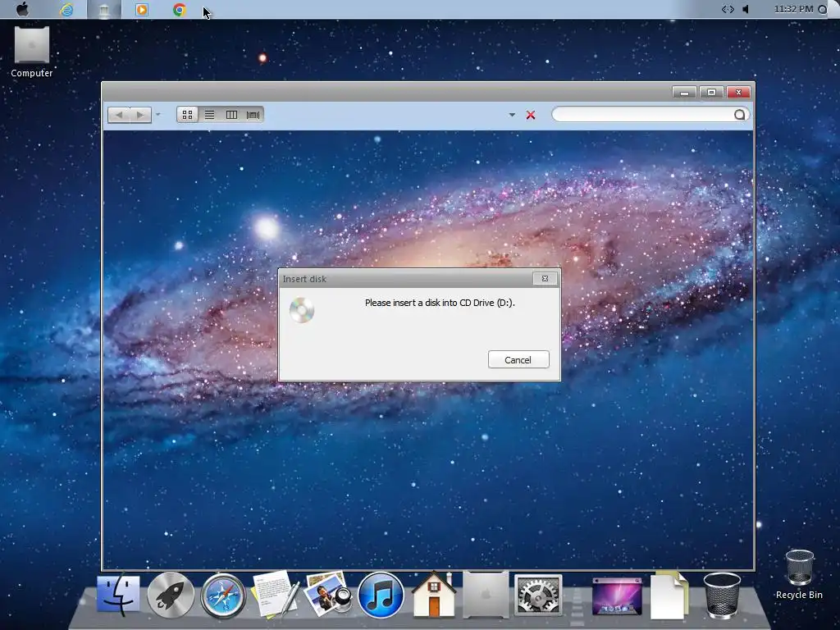The image size is (840, 630).
Task: Cancel the Insert disk dialog
Action: pos(518,359)
